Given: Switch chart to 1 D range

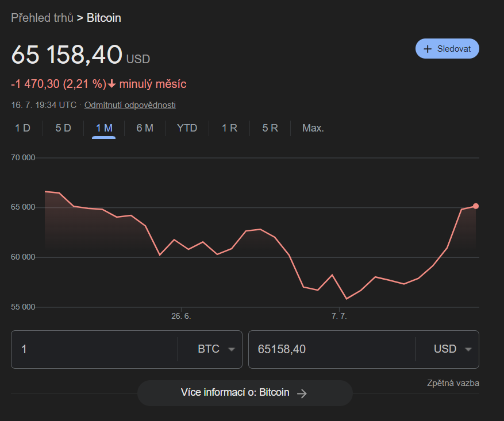Looking at the screenshot, I should point(22,128).
